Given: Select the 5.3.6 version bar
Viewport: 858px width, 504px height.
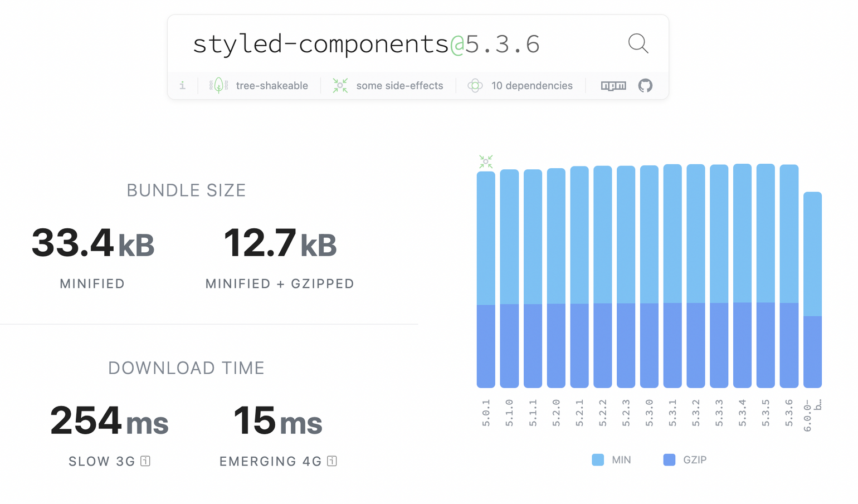Looking at the screenshot, I should pos(789,276).
